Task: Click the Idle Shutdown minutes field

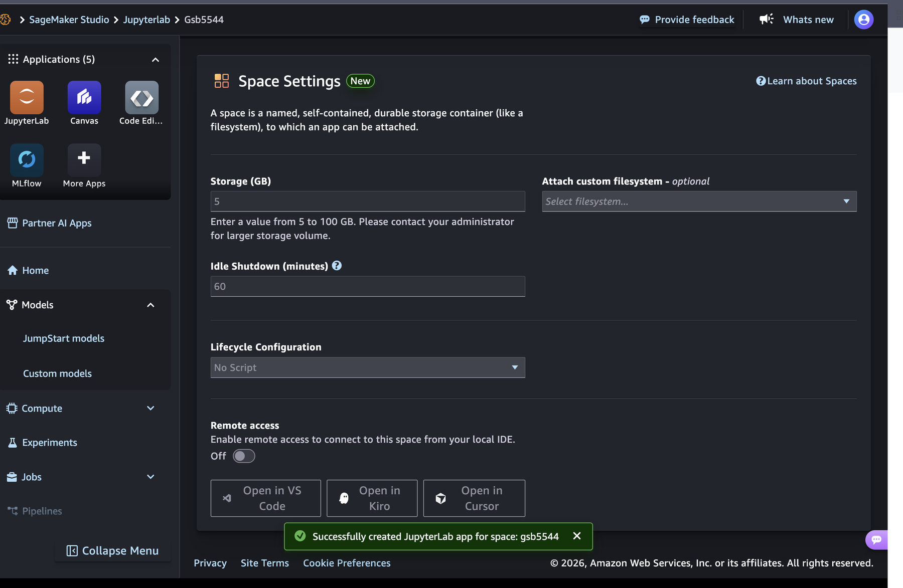Action: point(368,286)
